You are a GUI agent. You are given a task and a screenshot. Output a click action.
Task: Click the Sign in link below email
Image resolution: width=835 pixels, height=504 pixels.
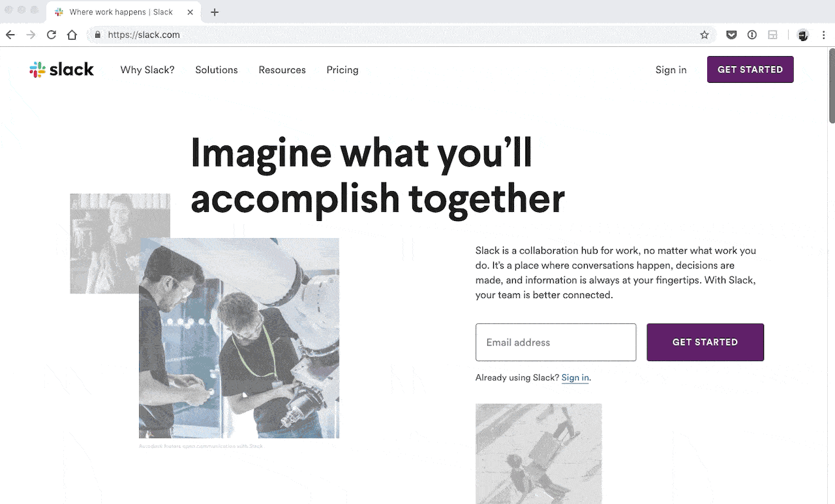(575, 378)
